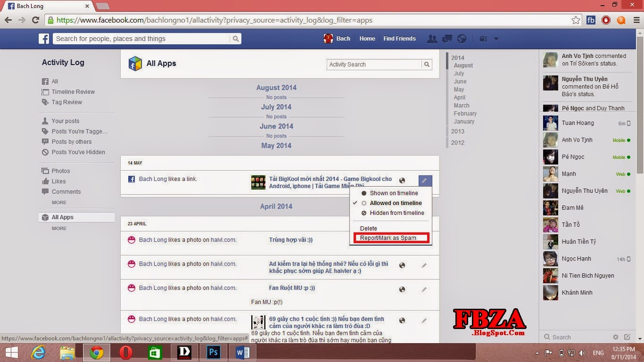Viewport: 644px width, 362px height.
Task: Click the bookmark star in the address bar
Action: tap(576, 20)
